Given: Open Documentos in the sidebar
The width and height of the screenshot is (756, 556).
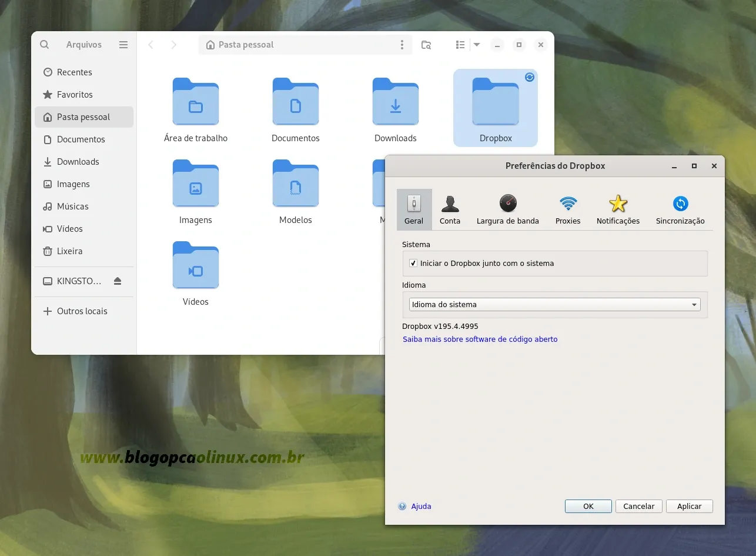Looking at the screenshot, I should pyautogui.click(x=84, y=139).
